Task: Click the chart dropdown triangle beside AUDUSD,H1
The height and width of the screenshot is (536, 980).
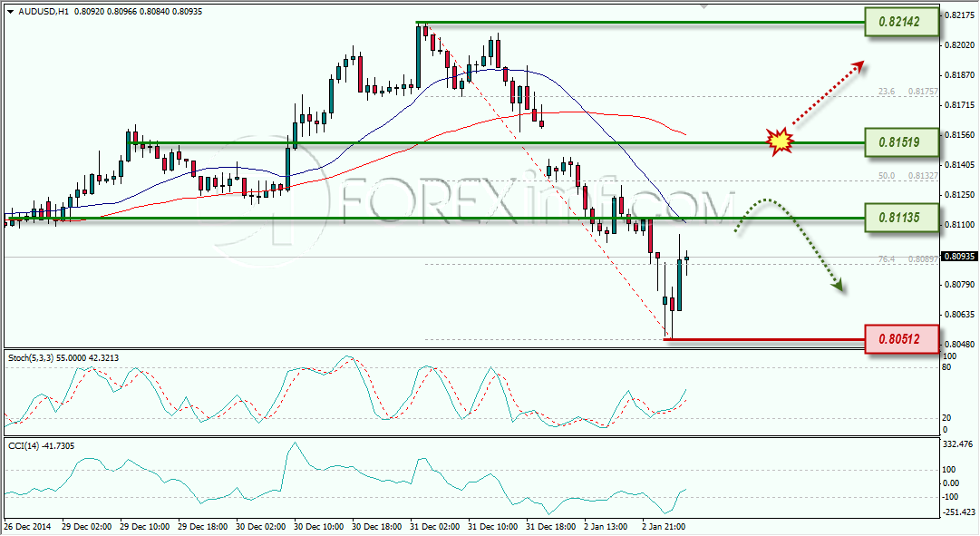Action: point(11,12)
